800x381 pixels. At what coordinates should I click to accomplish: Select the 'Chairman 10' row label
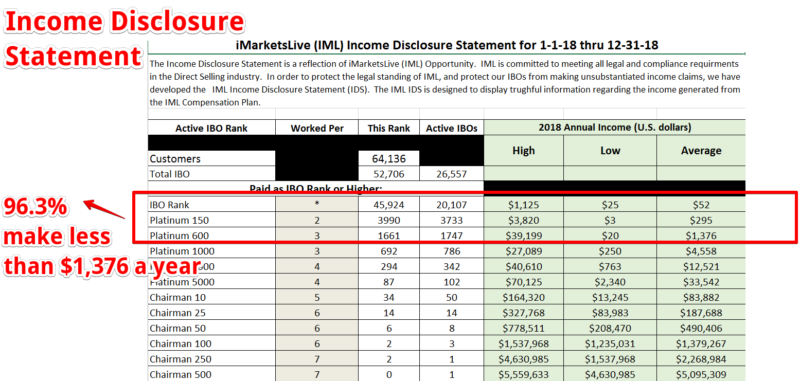point(211,297)
